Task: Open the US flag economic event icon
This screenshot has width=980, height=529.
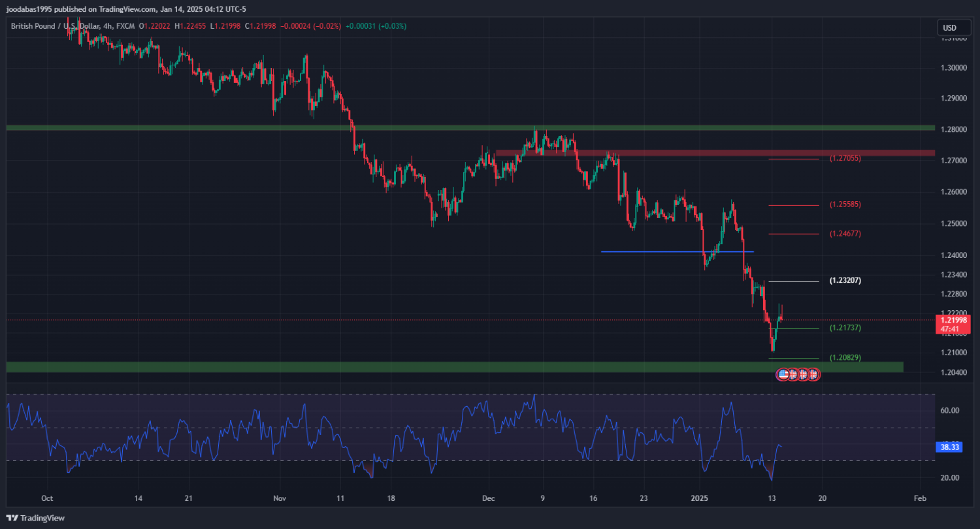Action: point(783,374)
